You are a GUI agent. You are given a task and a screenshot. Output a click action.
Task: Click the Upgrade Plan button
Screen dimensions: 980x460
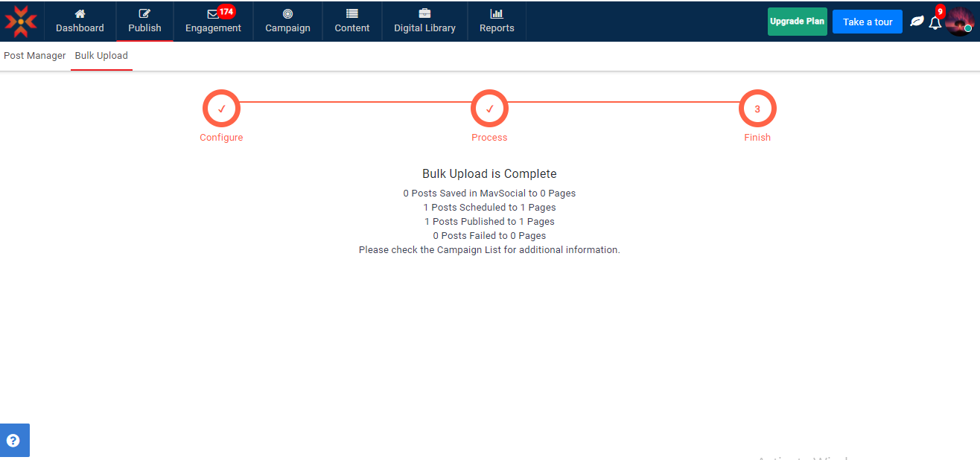[797, 22]
